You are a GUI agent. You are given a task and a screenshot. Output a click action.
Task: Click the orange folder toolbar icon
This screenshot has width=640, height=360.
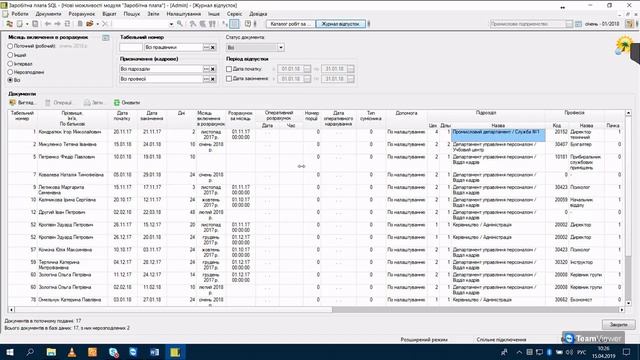90,24
